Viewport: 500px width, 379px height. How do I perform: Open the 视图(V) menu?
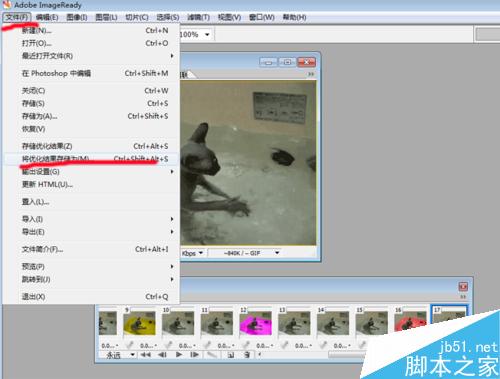point(229,17)
